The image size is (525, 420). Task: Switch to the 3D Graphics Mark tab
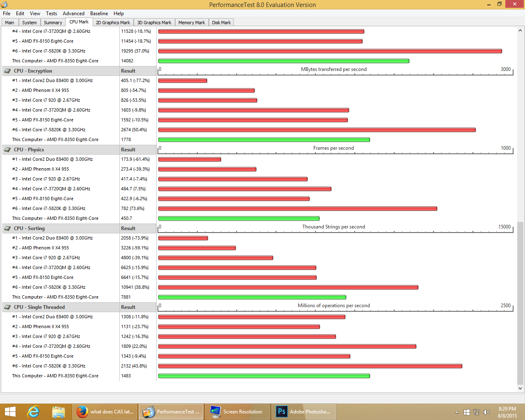coord(154,23)
